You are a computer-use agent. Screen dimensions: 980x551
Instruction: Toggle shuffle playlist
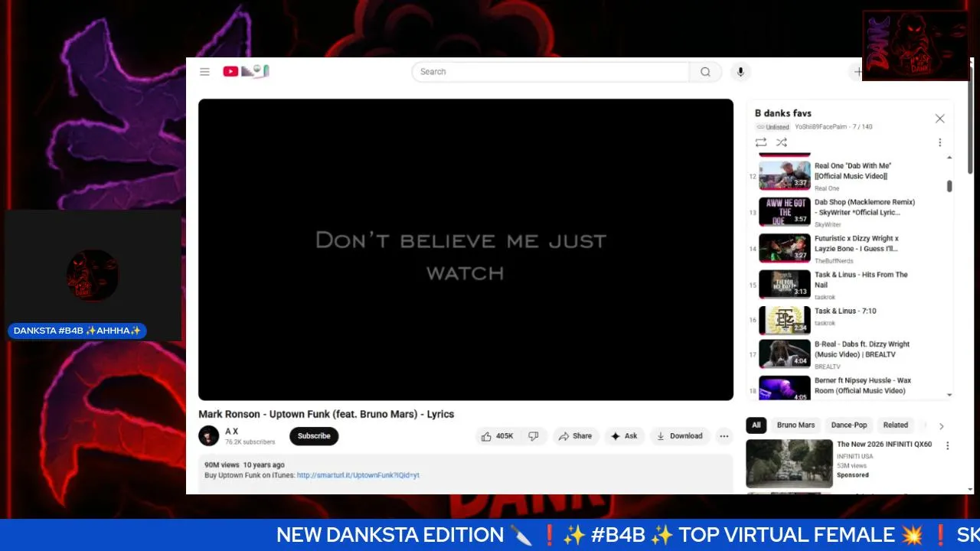[781, 142]
